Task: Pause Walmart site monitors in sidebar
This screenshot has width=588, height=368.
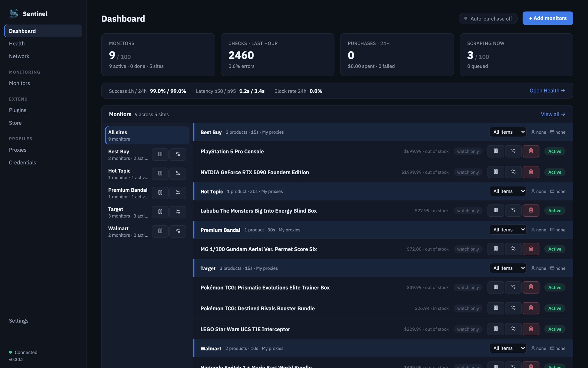Action: tap(160, 231)
